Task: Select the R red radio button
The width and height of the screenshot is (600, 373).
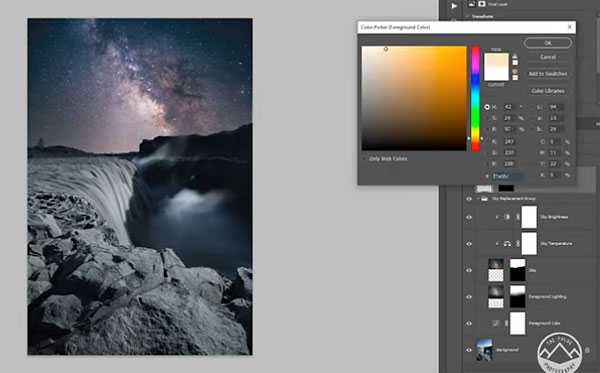Action: (x=487, y=142)
